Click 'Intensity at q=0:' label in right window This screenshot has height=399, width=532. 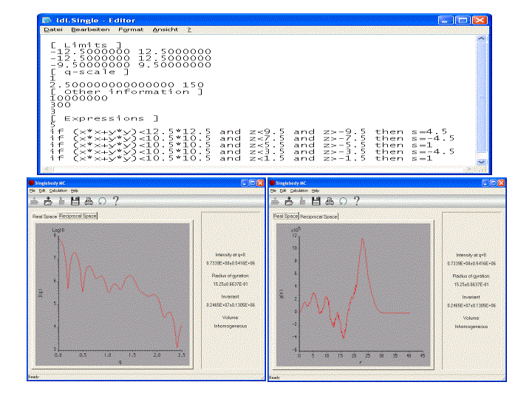pos(471,255)
